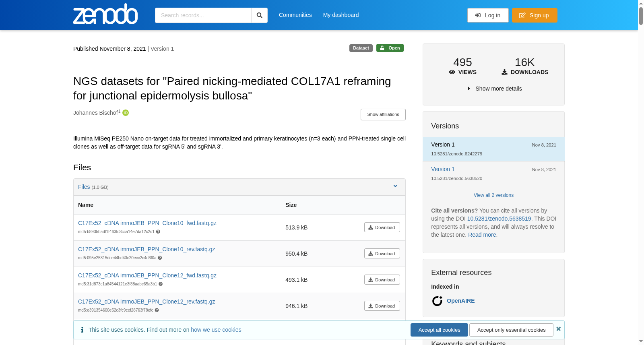Click the Zenodo logo
The image size is (644, 345).
(105, 14)
